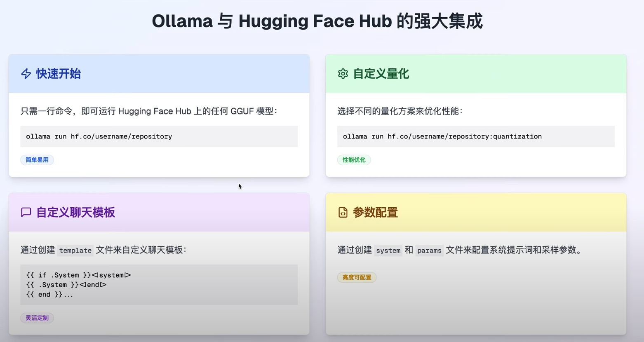The width and height of the screenshot is (644, 342).
Task: Click the inline 'system' code word
Action: [388, 251]
